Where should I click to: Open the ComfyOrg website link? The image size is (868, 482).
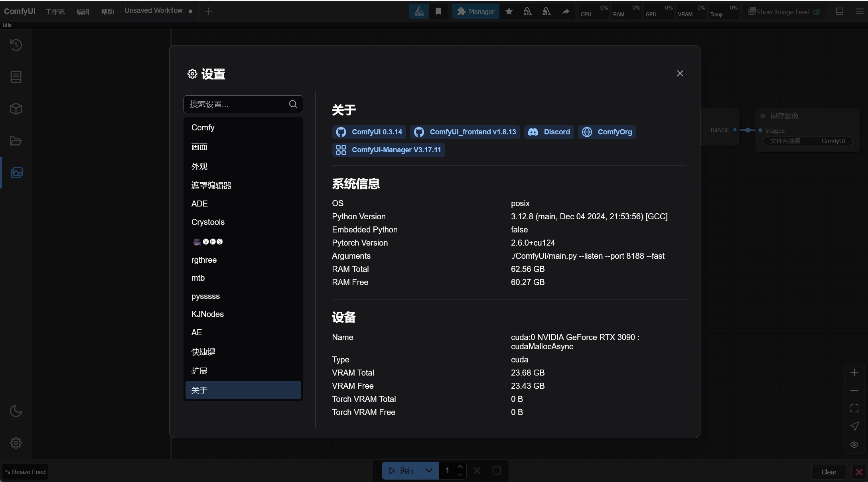tap(607, 132)
